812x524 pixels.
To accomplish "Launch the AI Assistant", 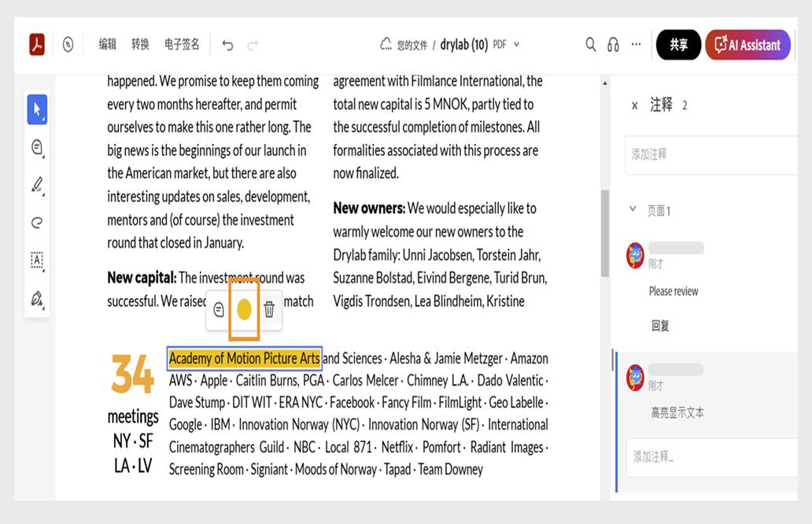I will pyautogui.click(x=747, y=45).
